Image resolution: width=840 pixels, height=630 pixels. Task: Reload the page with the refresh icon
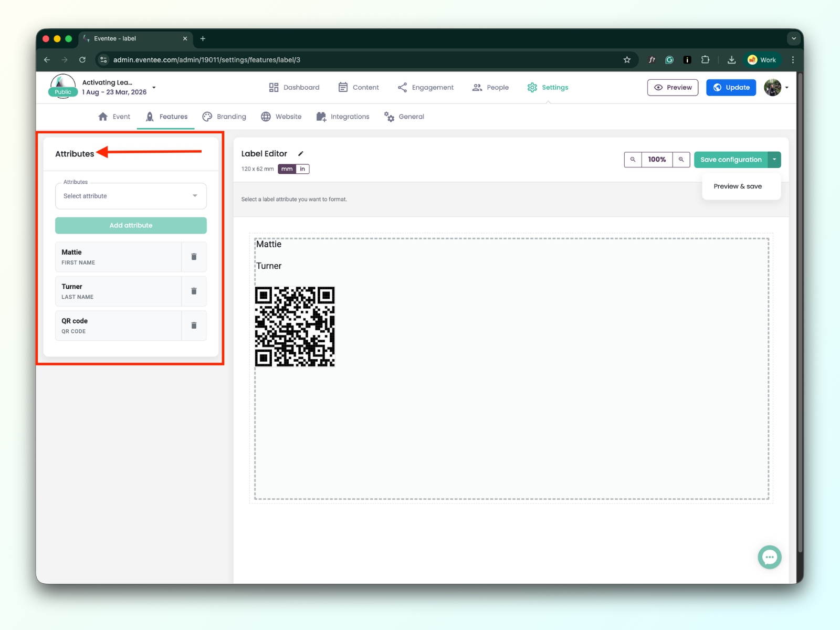tap(82, 60)
